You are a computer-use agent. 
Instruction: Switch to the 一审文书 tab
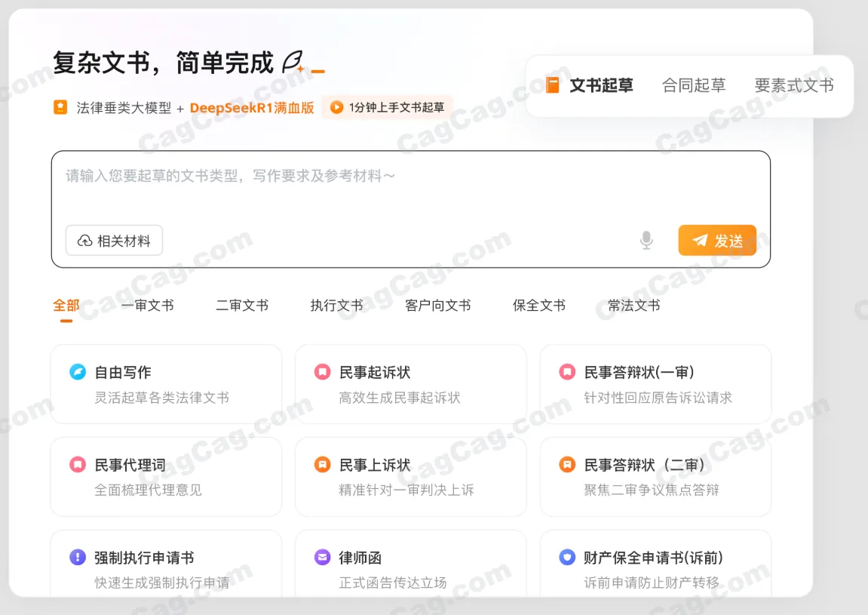[x=147, y=306]
